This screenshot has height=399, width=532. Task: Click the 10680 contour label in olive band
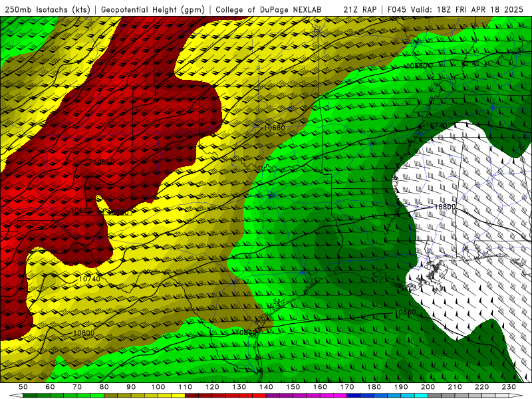tap(274, 128)
